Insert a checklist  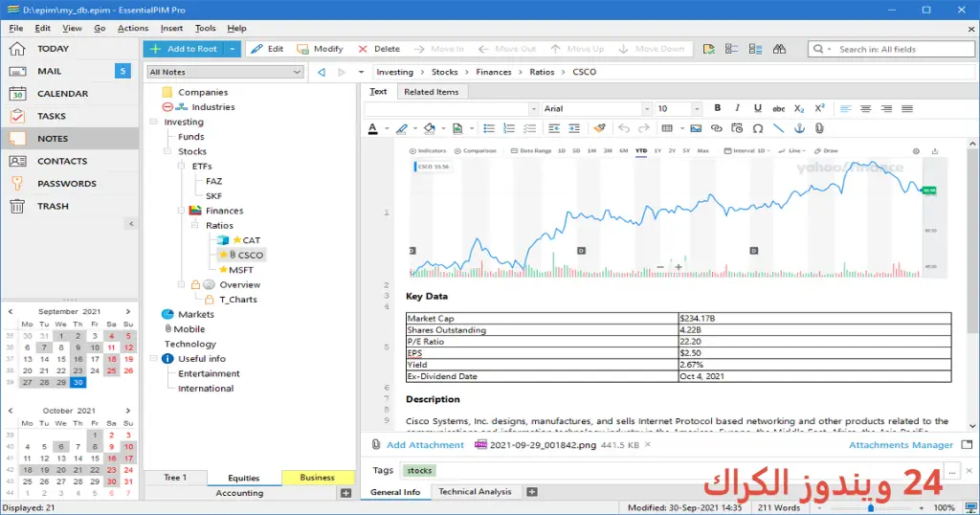point(529,128)
